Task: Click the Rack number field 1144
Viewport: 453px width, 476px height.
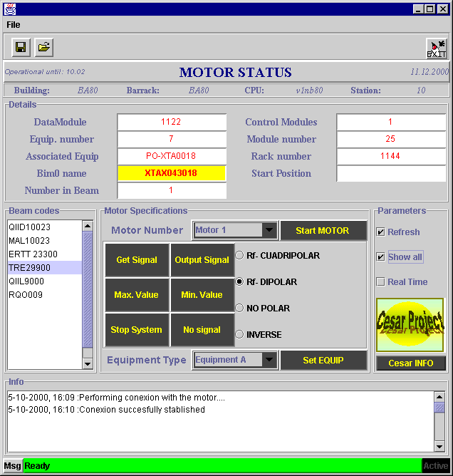Action: [x=391, y=156]
